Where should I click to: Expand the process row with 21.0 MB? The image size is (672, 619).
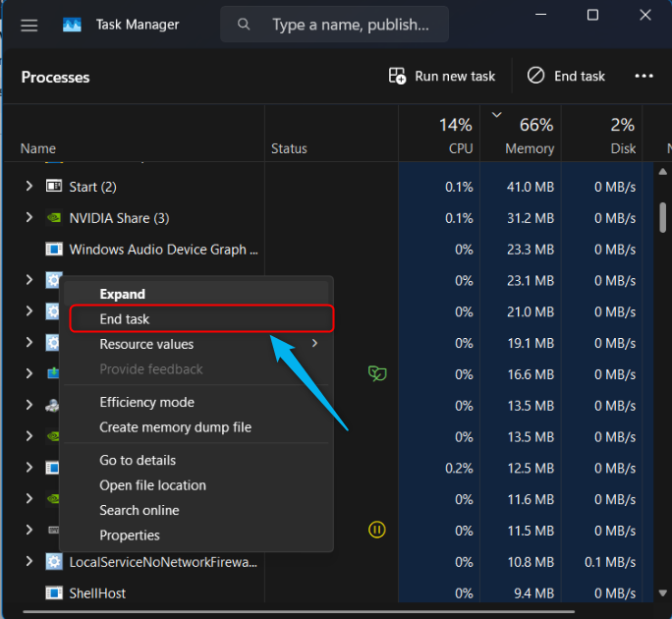tap(28, 311)
